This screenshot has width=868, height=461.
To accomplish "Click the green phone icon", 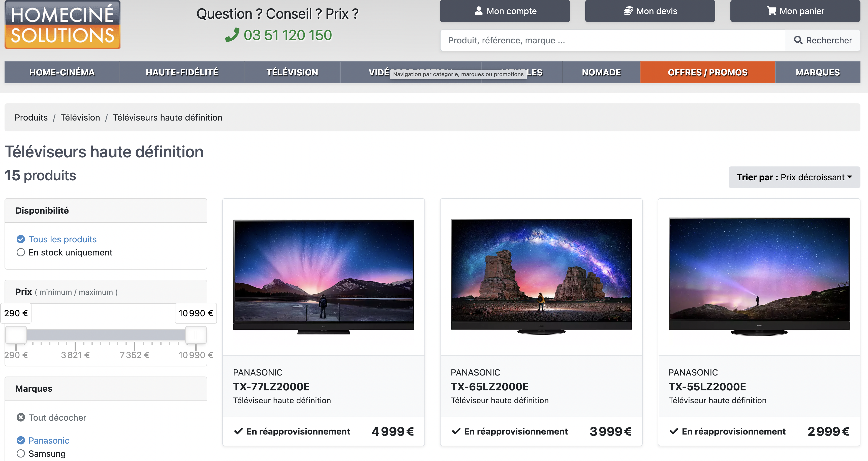I will click(232, 35).
